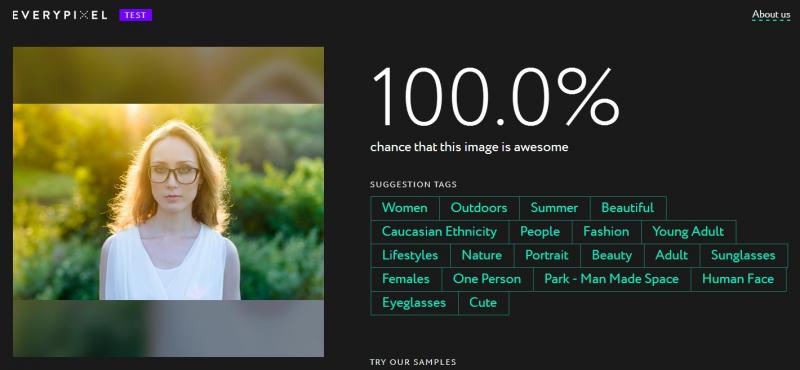Choose the Females tag
Screen dimensions: 800x370
click(x=406, y=279)
